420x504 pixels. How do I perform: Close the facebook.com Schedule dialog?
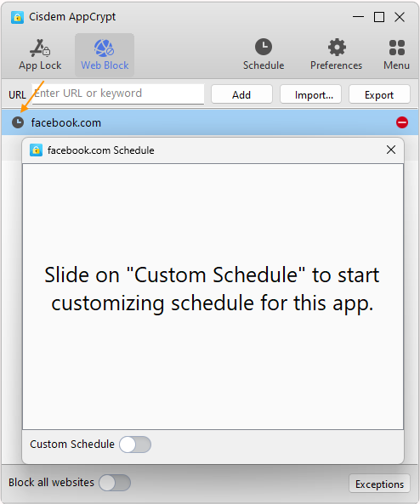pyautogui.click(x=391, y=150)
